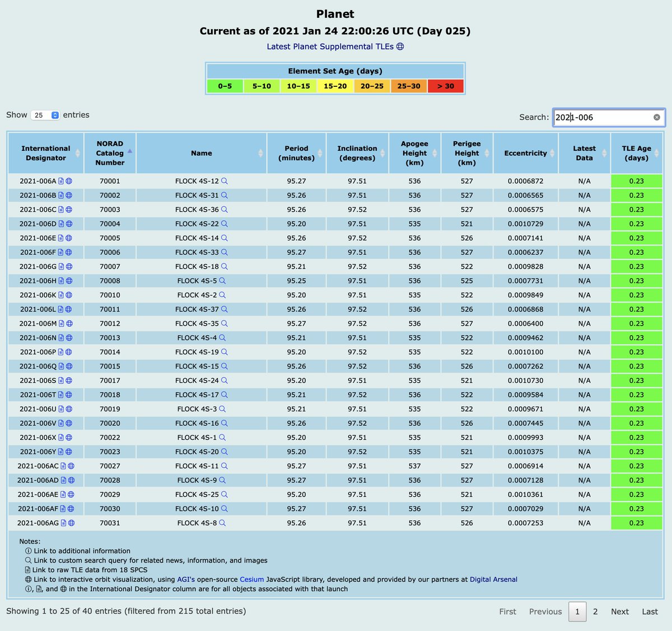This screenshot has height=631, width=672.
Task: Open raw TLE document icon for 2021-006F
Action: point(61,252)
